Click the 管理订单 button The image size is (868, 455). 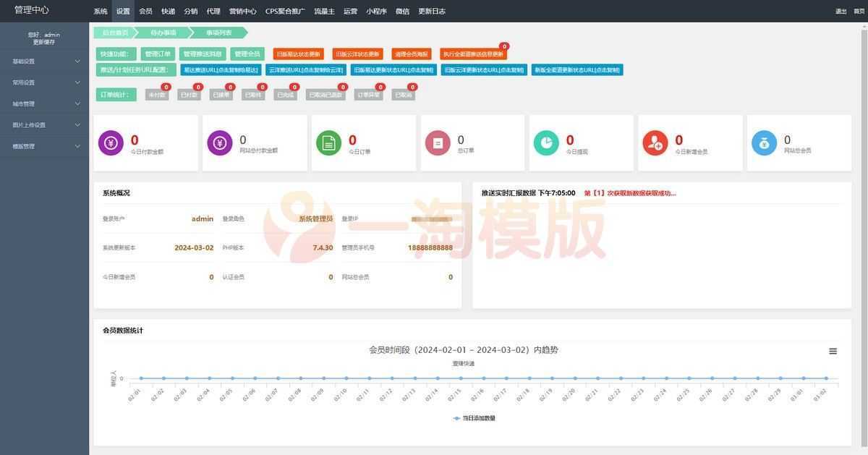click(158, 54)
